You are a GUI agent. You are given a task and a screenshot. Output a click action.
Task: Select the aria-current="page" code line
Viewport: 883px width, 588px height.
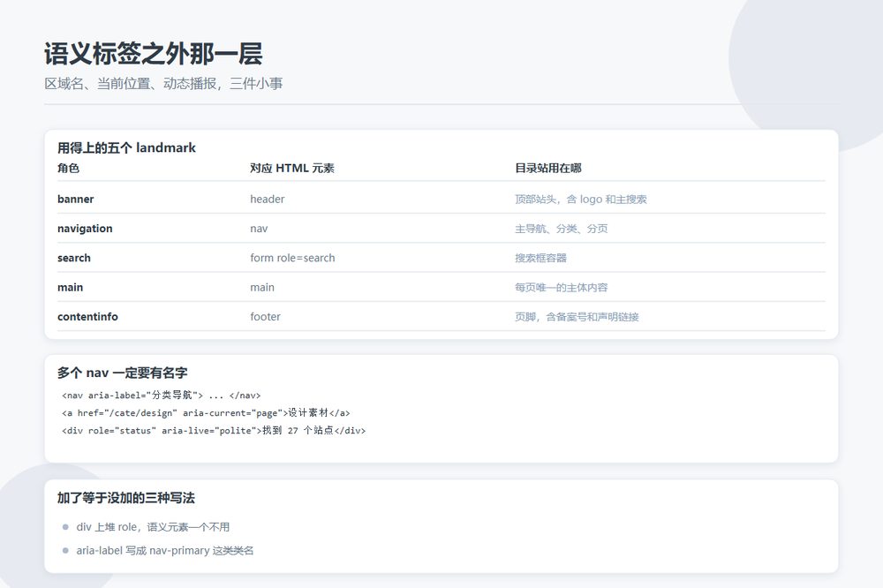(206, 413)
